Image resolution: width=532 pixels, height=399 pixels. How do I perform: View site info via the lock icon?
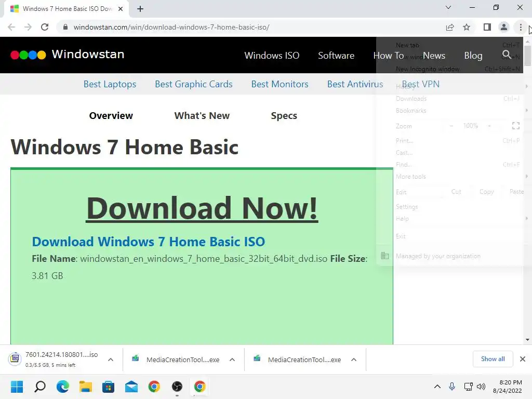click(x=65, y=27)
